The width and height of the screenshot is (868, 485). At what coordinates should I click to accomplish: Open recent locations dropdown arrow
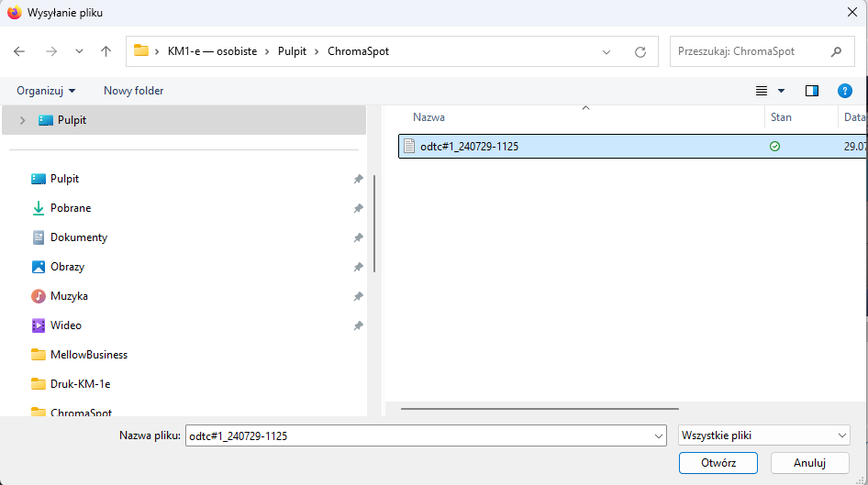79,51
